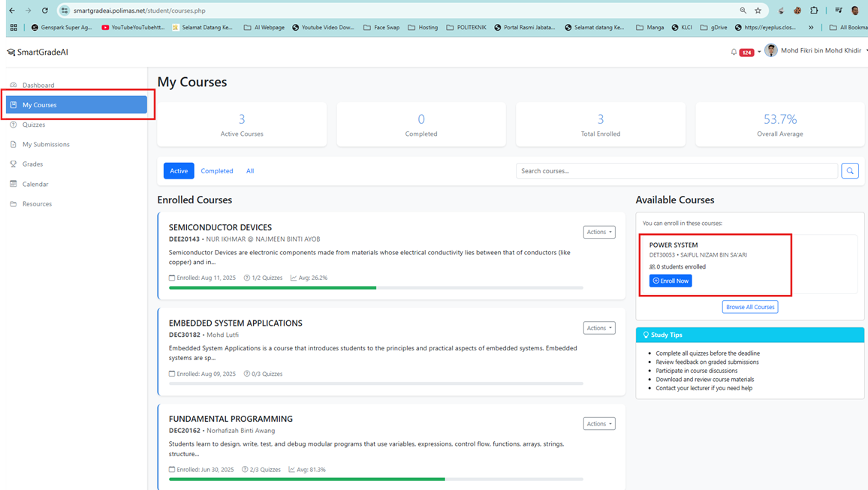
Task: Click the SmartGradeAI logo in the header
Action: click(36, 51)
